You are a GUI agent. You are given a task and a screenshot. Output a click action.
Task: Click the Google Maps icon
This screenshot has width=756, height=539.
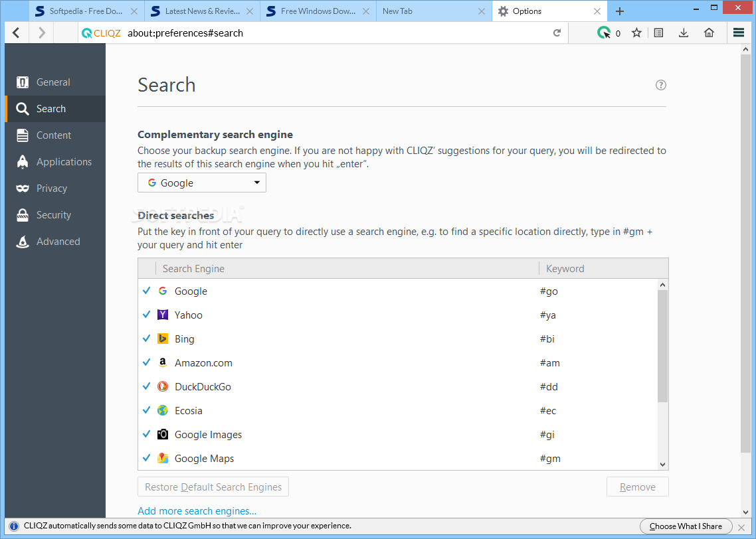163,458
